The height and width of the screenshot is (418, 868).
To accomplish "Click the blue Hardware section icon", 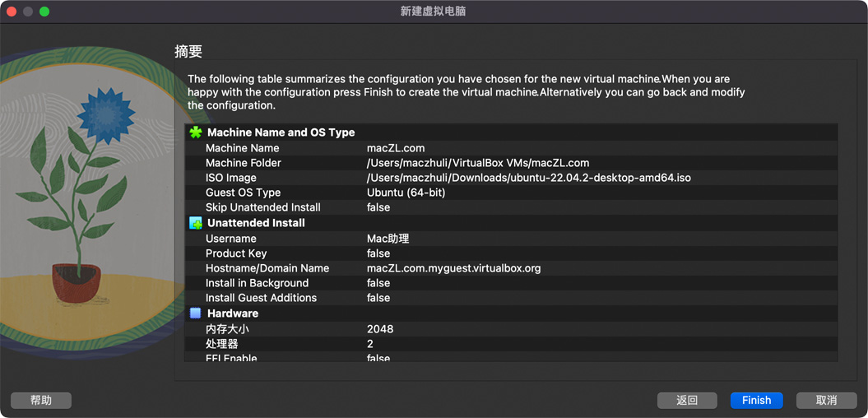I will pyautogui.click(x=196, y=313).
